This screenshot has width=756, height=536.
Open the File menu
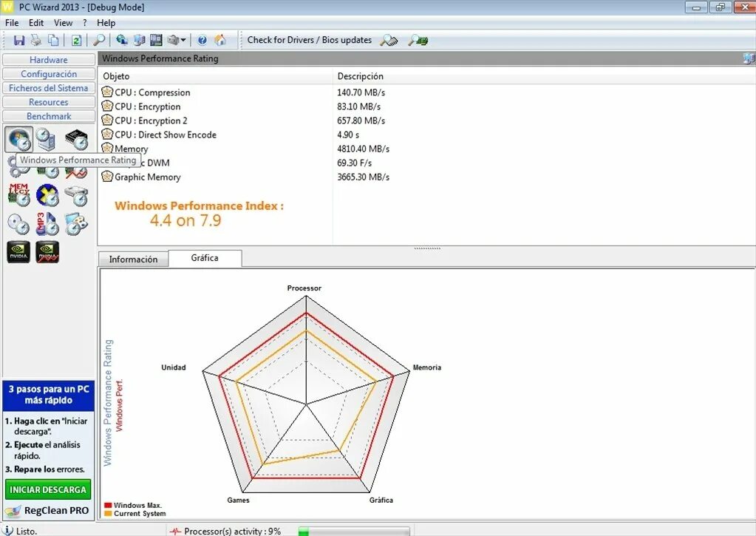pos(12,23)
